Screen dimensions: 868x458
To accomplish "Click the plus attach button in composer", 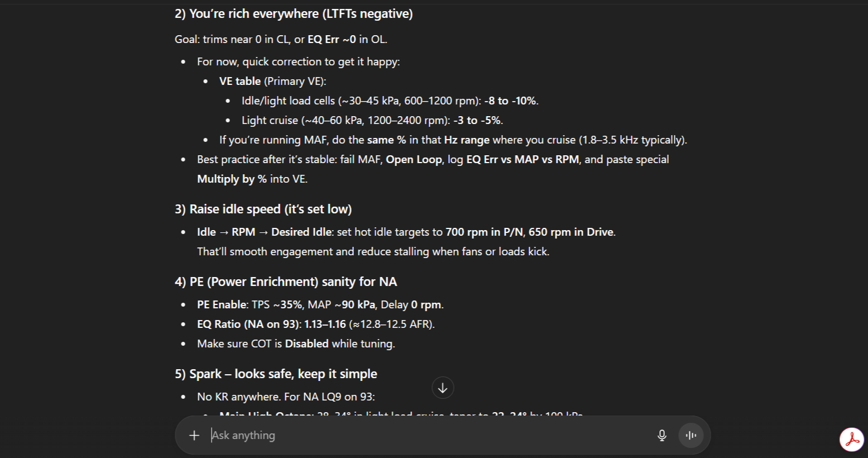I will (x=194, y=435).
